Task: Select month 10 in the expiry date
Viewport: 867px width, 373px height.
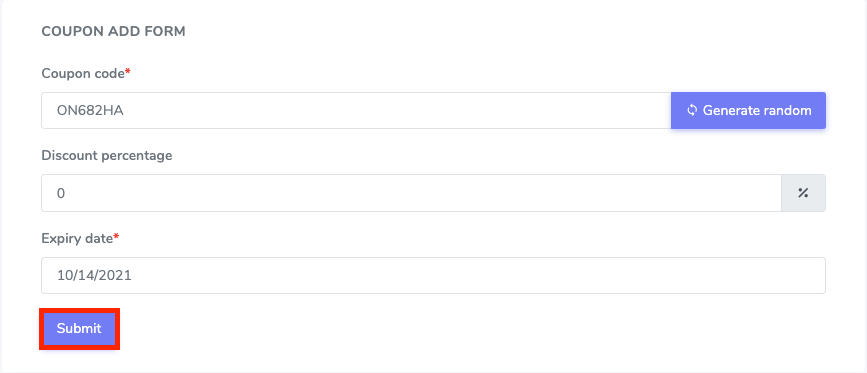Action: 63,275
